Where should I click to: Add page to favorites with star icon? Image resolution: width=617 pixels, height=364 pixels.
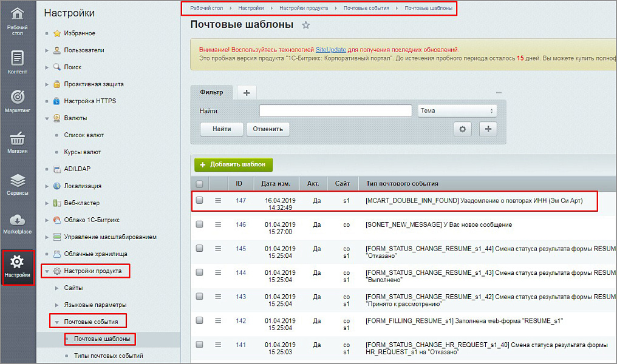point(306,25)
